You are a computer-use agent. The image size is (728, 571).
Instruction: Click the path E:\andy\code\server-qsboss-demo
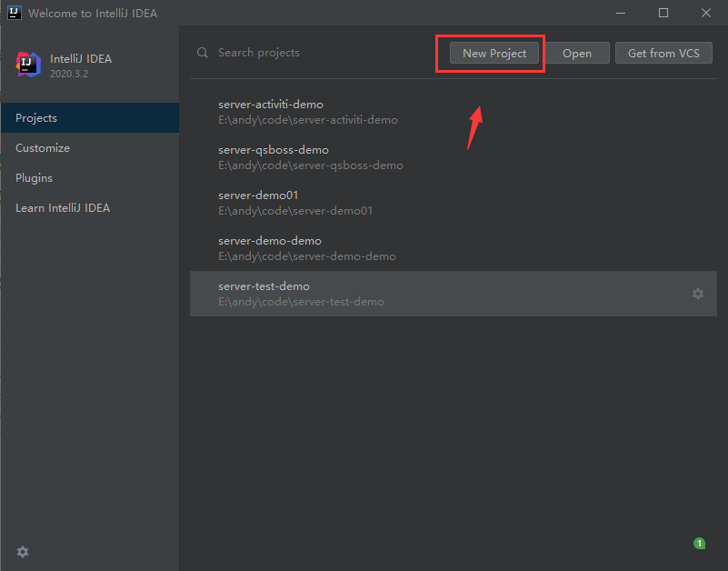311,165
